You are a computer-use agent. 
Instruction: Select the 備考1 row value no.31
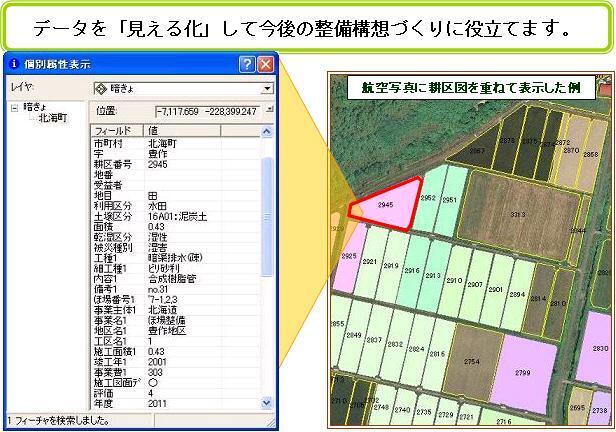[x=158, y=289]
